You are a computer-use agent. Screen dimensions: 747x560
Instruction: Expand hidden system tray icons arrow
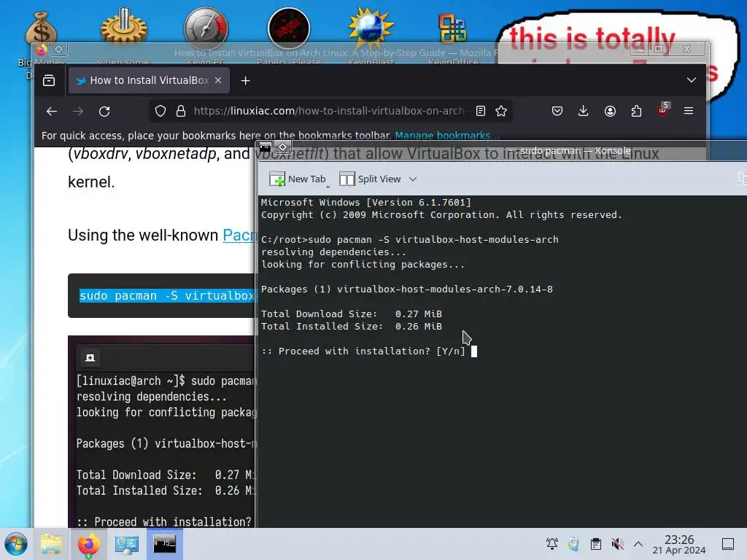point(638,544)
